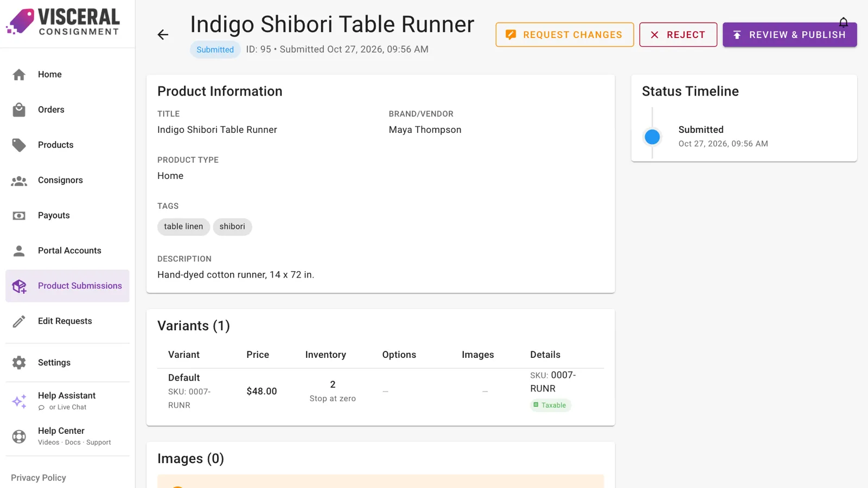Click the Default variant name
This screenshot has width=868, height=488.
pyautogui.click(x=184, y=378)
